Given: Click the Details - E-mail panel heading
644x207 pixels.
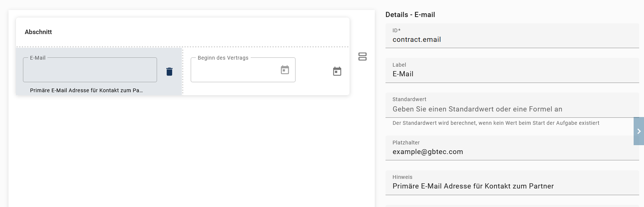Looking at the screenshot, I should [x=410, y=15].
